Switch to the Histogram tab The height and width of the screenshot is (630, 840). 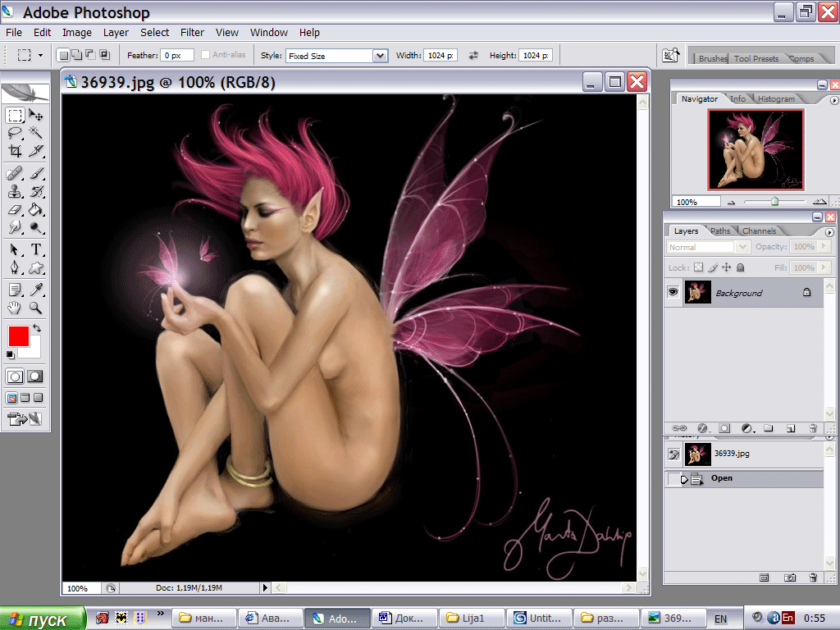pyautogui.click(x=776, y=99)
